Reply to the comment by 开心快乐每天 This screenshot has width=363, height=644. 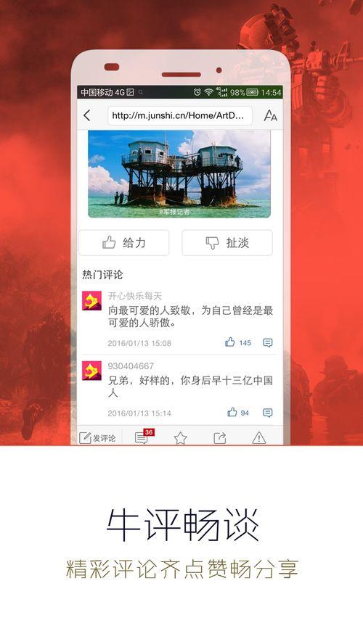click(x=268, y=342)
